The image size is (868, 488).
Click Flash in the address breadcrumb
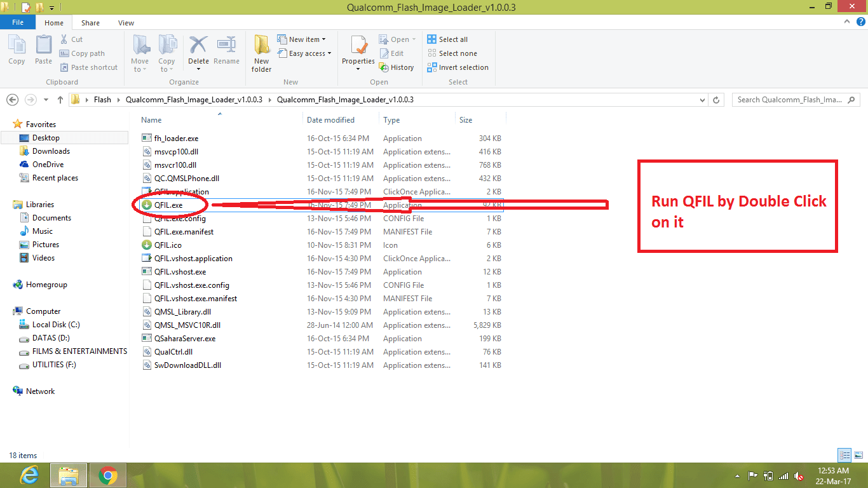(102, 100)
